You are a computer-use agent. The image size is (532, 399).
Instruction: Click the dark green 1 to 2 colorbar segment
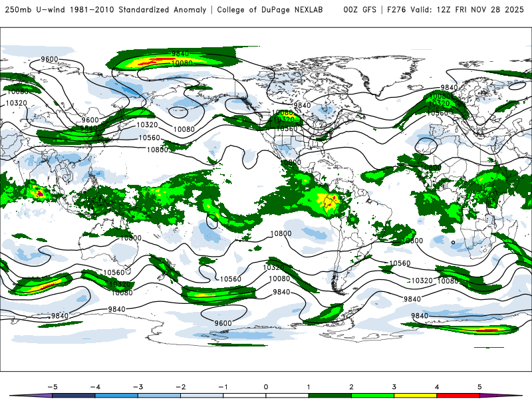pos(330,396)
